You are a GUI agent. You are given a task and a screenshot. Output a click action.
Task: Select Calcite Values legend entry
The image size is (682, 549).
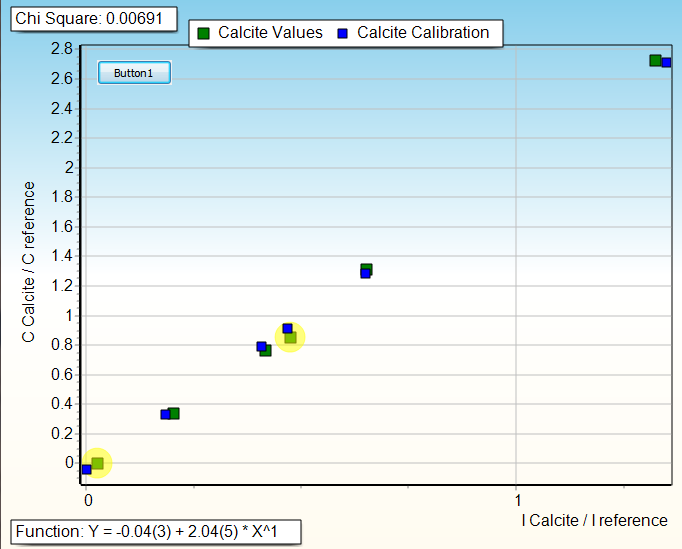point(260,33)
